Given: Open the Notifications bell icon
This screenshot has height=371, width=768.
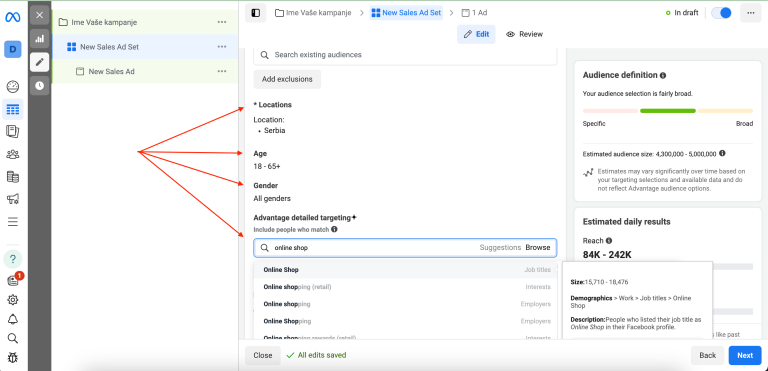Looking at the screenshot, I should pyautogui.click(x=13, y=320).
